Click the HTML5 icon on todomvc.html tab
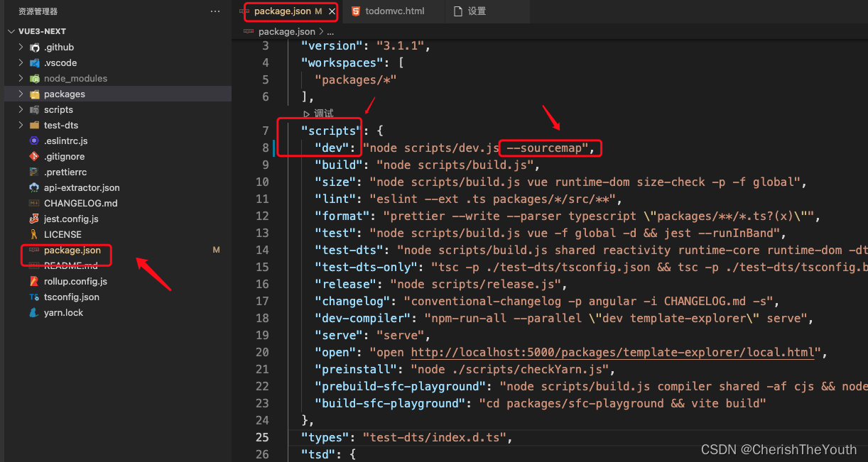 [354, 11]
